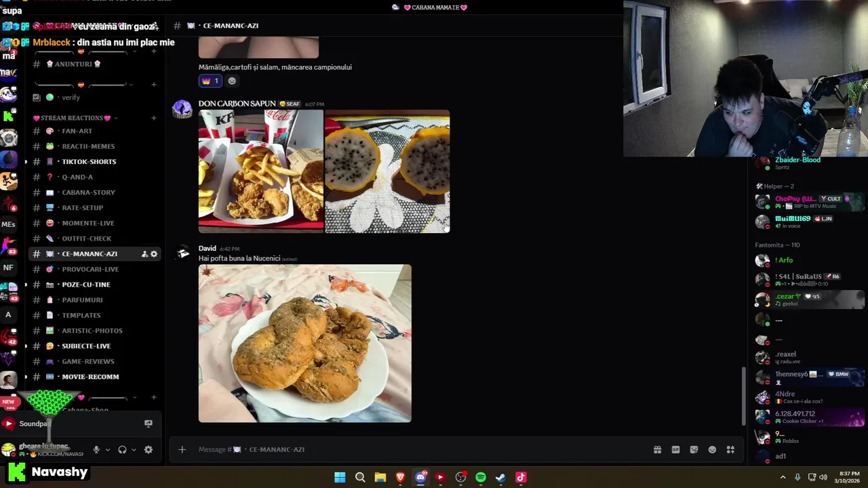Viewport: 868px width, 488px height.
Task: Mute the Discord microphone
Action: 96,449
